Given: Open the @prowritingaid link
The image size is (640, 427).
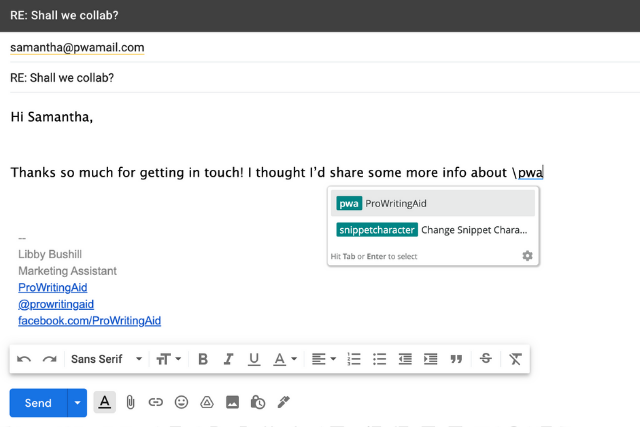Looking at the screenshot, I should [x=56, y=304].
